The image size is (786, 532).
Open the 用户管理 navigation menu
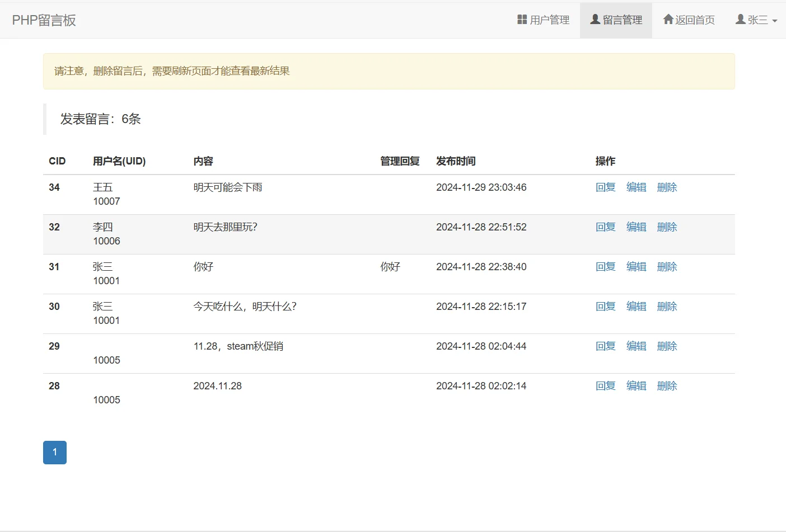pos(543,20)
